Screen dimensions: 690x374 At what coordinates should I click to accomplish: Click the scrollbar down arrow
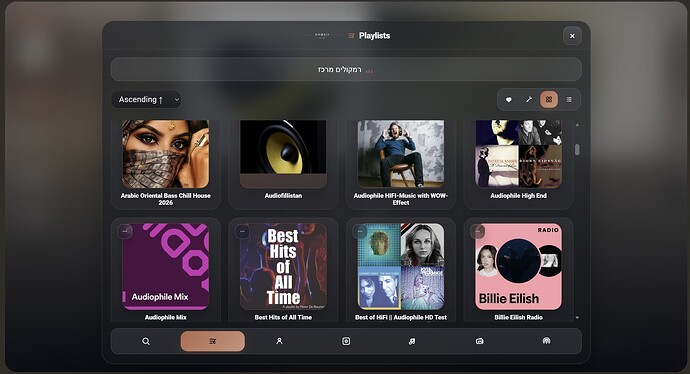577,317
